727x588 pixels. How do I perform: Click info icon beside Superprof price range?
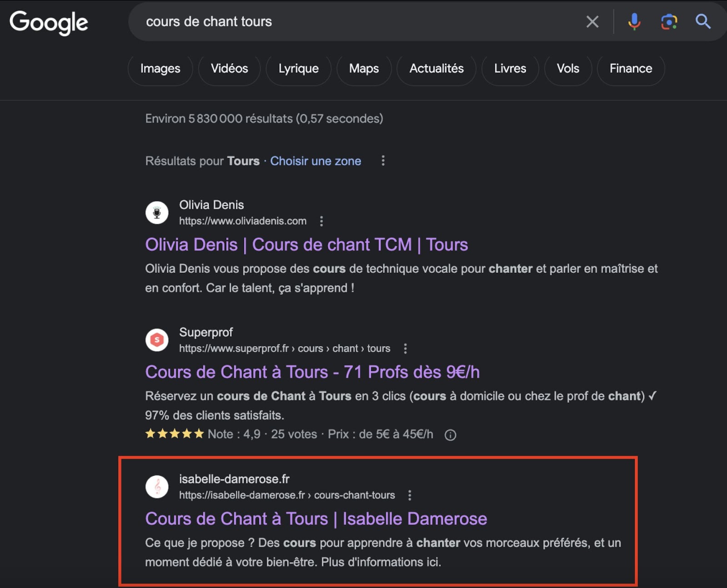[450, 435]
